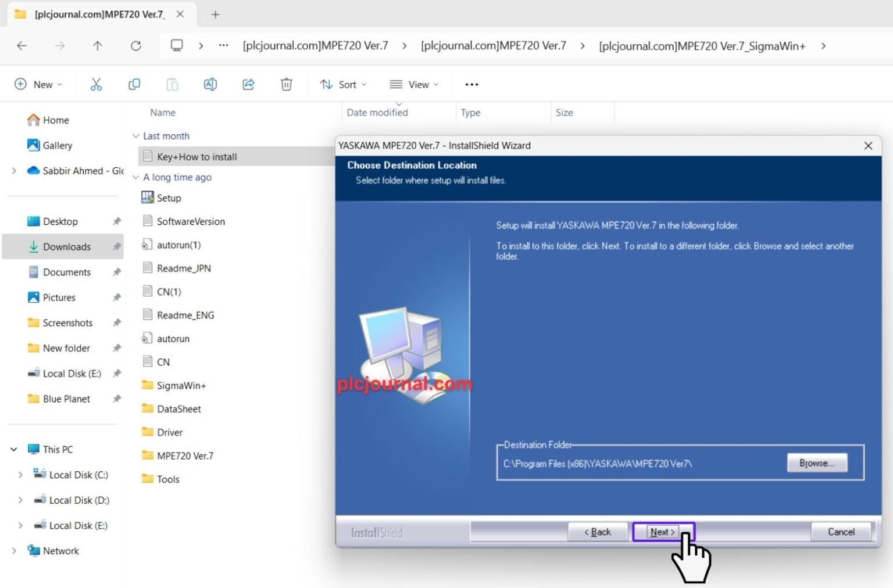Click Next in the InstallShield Wizard
This screenshot has height=588, width=893.
(662, 532)
